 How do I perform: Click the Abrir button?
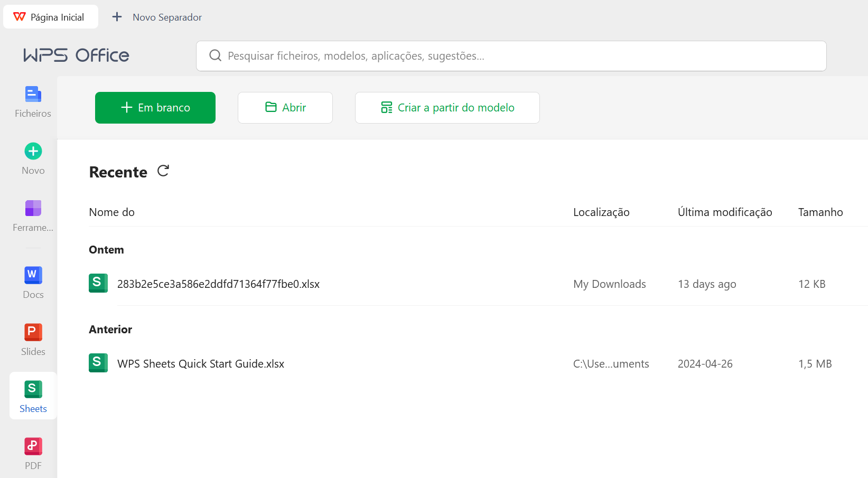click(x=285, y=108)
